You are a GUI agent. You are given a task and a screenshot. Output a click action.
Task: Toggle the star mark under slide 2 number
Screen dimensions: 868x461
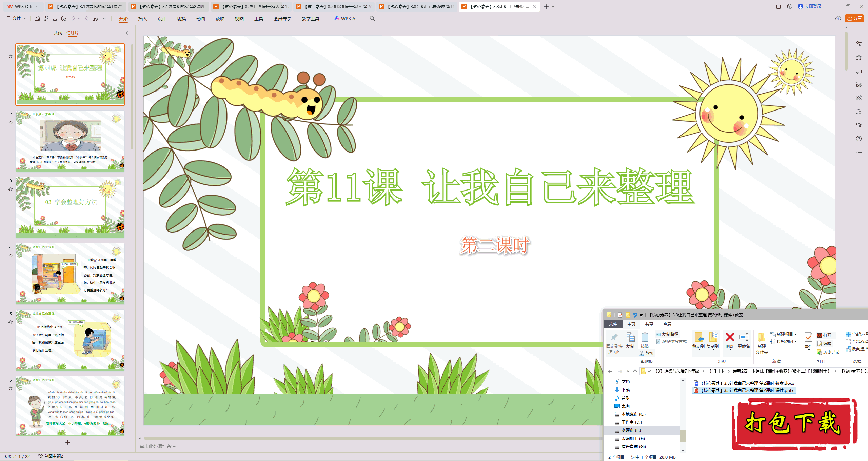click(11, 123)
